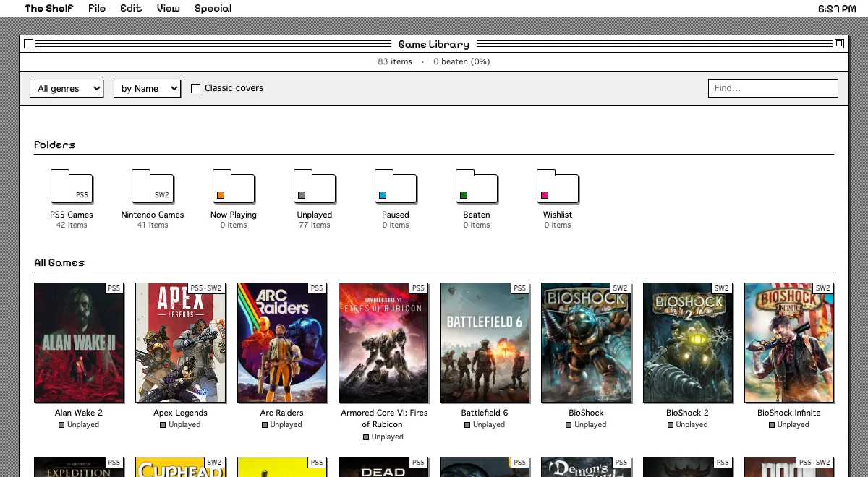Click the 6:37 PM clock
868x477 pixels.
coord(838,9)
